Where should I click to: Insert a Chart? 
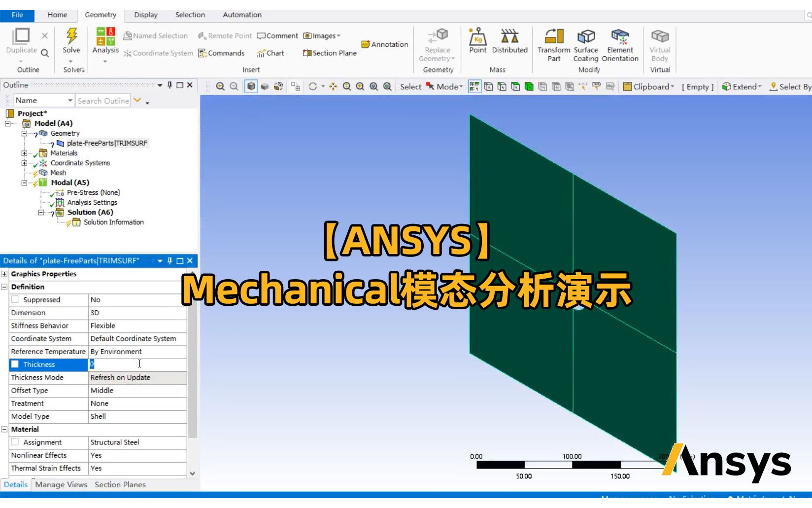(270, 53)
